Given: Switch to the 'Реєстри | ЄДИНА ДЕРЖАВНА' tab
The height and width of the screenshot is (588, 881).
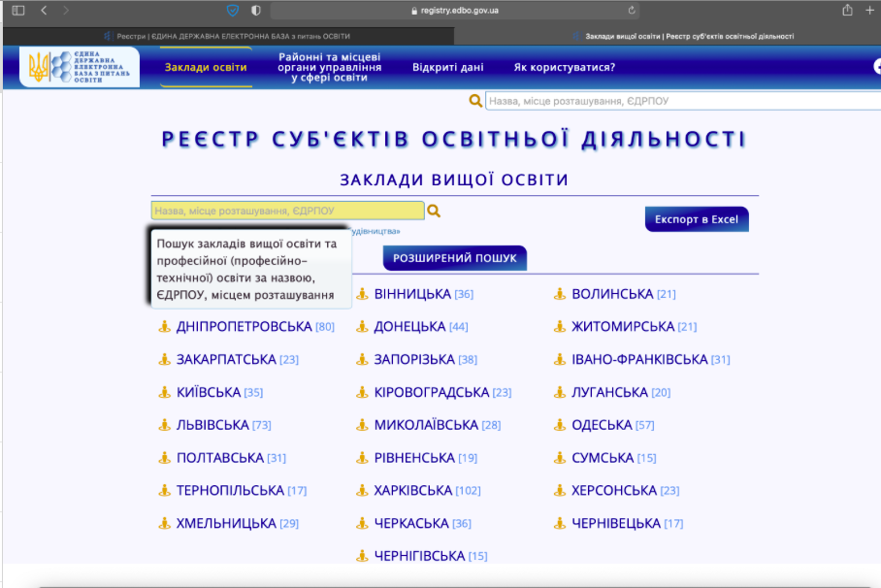Looking at the screenshot, I should coord(228,36).
